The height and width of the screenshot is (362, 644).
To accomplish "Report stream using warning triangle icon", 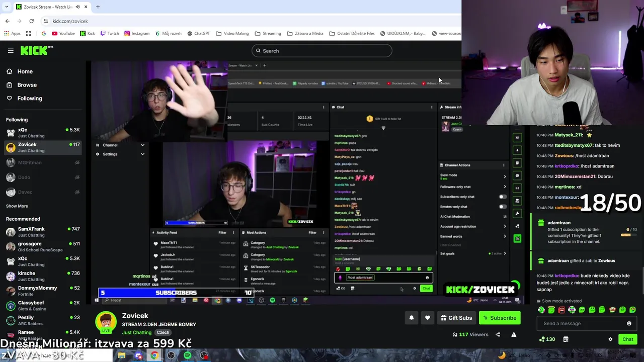I will tap(514, 335).
